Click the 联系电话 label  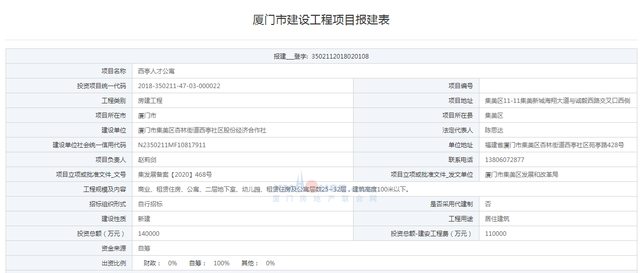coord(461,160)
